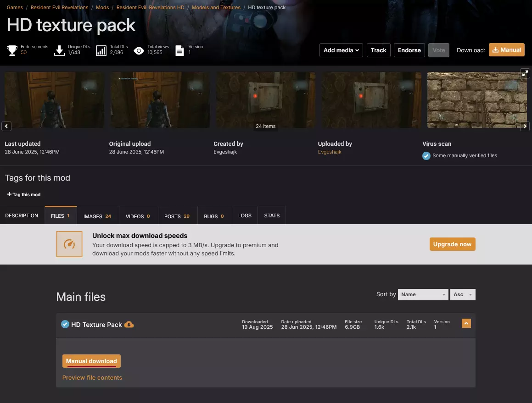Open the Add media dropdown
The width and height of the screenshot is (532, 403).
[x=341, y=50]
